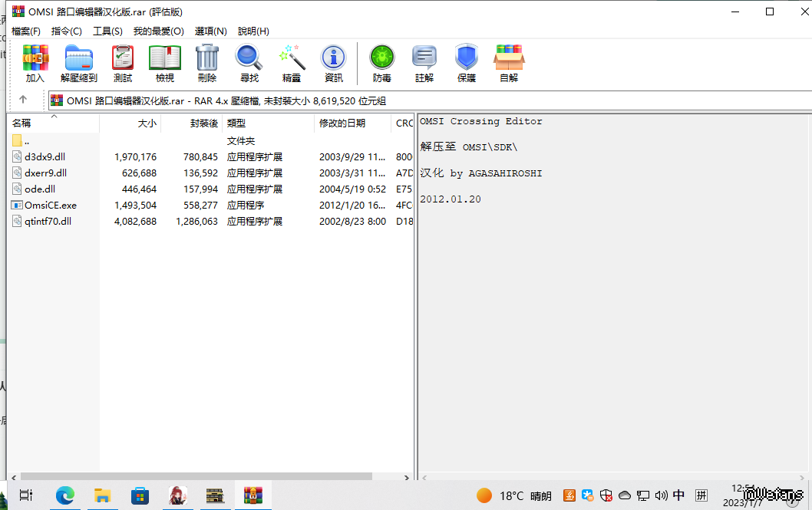The width and height of the screenshot is (812, 510).
Task: Select the OmsiCE.exe file
Action: pos(51,206)
